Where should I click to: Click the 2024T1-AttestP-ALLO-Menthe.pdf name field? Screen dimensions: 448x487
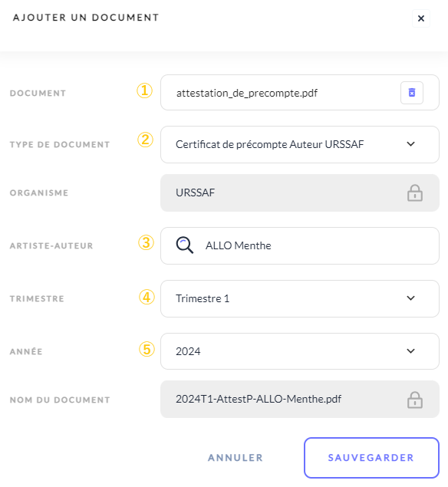click(x=300, y=399)
